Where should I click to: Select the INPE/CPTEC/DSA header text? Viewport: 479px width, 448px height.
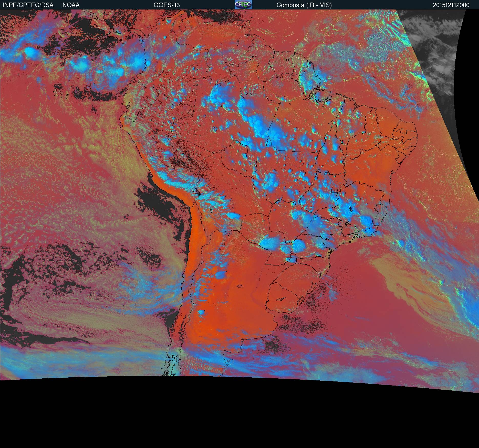pos(28,5)
